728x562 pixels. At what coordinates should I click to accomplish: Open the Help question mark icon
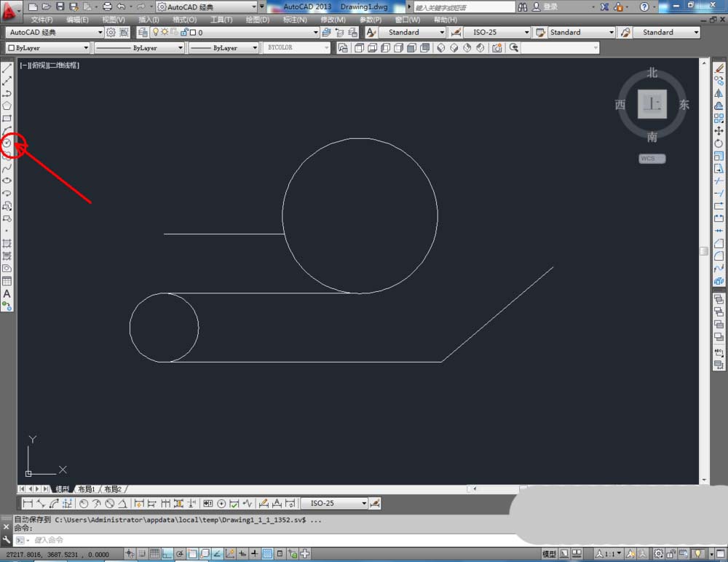[x=644, y=7]
